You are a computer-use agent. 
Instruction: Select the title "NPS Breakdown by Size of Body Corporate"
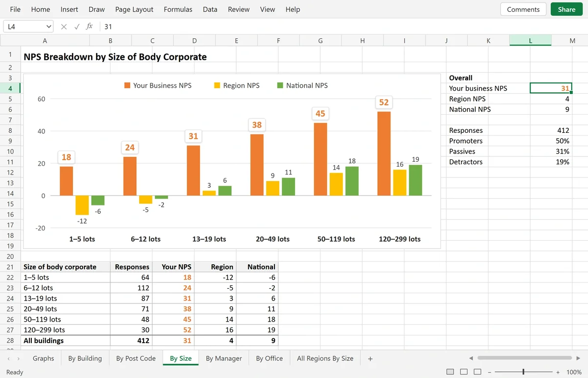(x=115, y=57)
